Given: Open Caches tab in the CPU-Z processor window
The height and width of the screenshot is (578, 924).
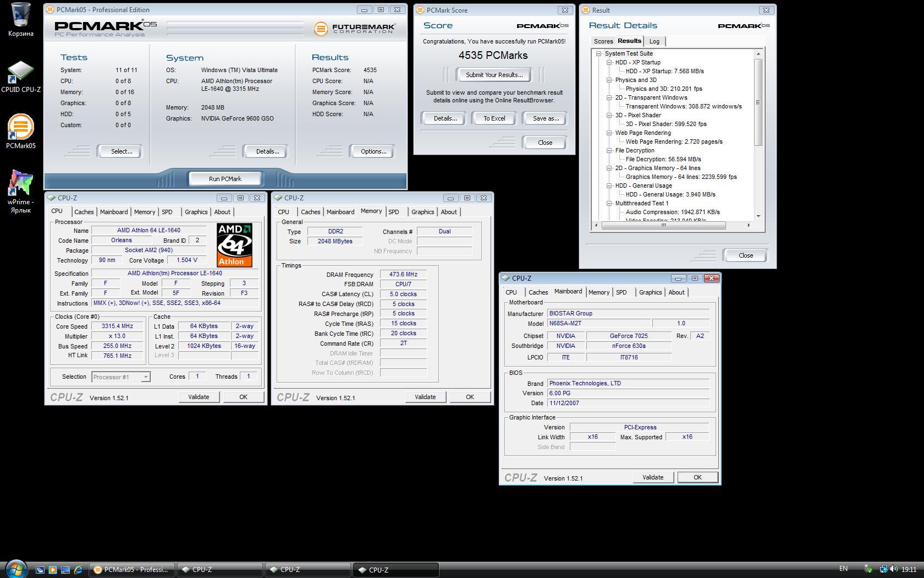Looking at the screenshot, I should tap(84, 212).
